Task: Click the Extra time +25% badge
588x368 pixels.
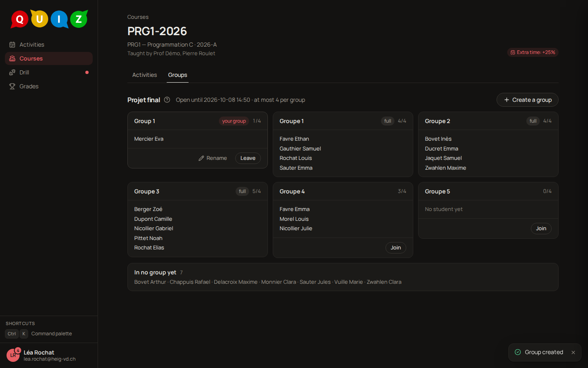Action: pyautogui.click(x=533, y=52)
